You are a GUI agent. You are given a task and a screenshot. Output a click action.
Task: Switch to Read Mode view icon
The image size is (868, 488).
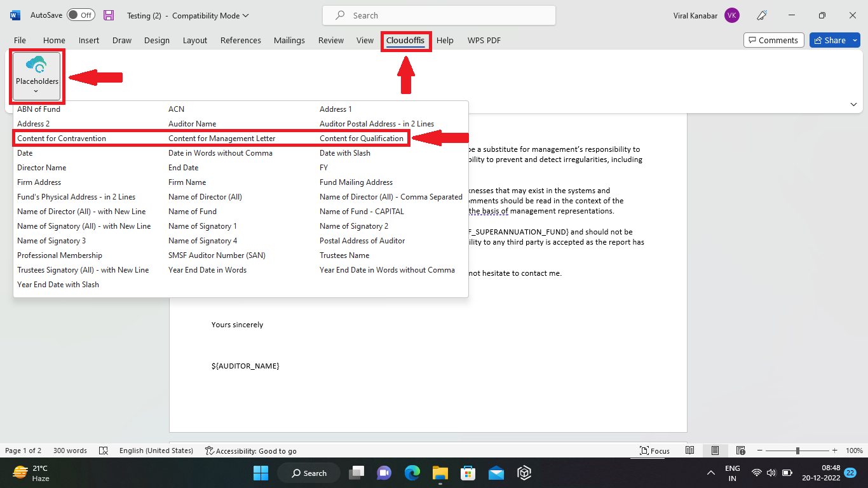689,451
